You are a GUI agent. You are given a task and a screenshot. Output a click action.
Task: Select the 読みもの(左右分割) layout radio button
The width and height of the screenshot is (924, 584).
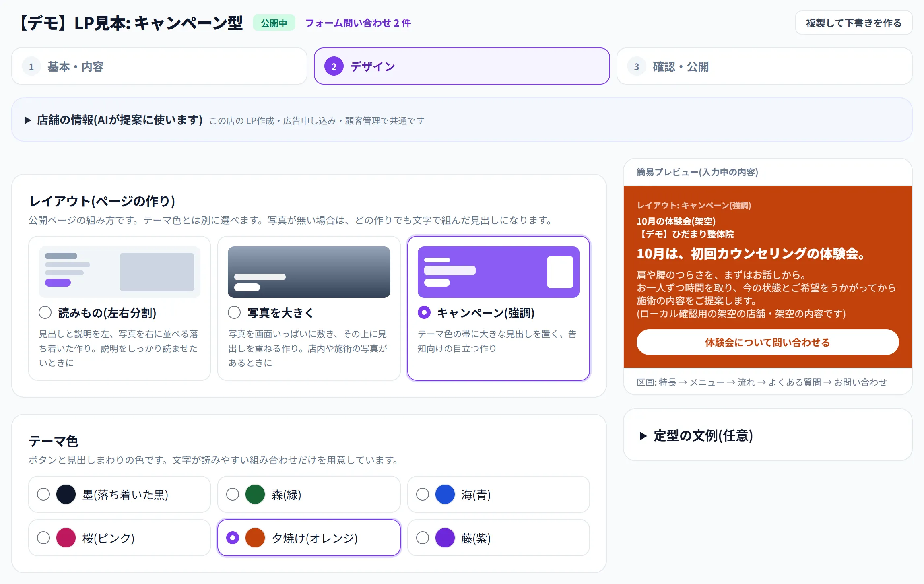point(45,312)
